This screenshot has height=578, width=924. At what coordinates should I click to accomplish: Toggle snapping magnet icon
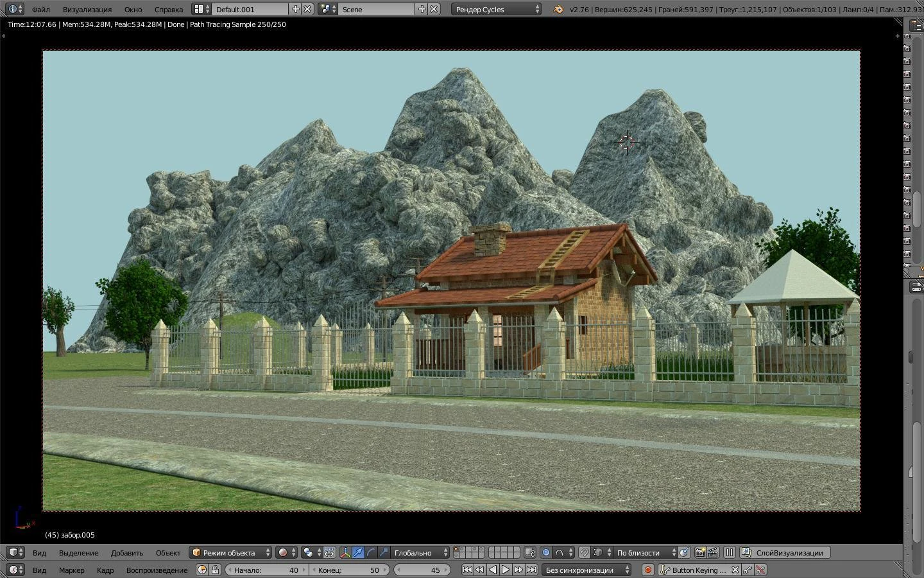pos(584,552)
